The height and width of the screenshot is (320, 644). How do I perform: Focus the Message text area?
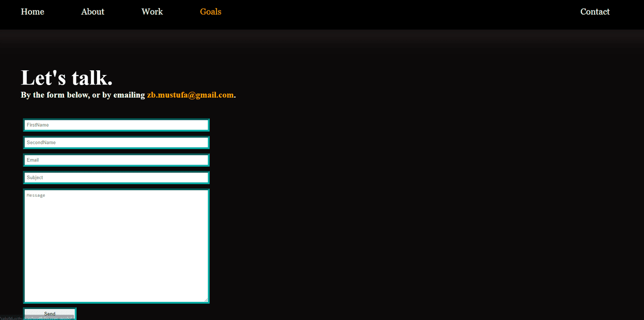116,246
